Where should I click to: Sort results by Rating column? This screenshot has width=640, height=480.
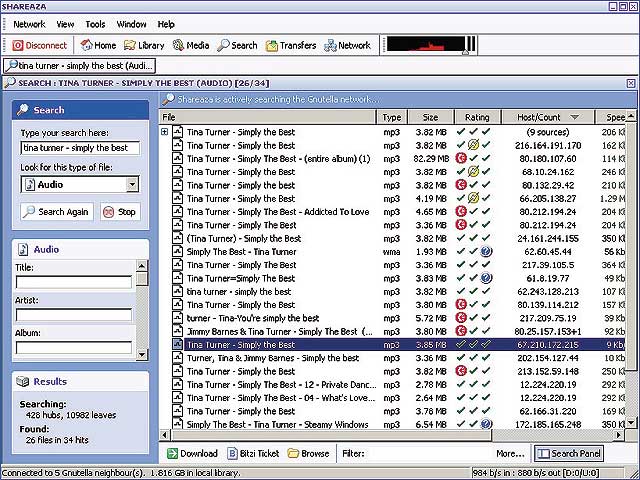pyautogui.click(x=477, y=117)
